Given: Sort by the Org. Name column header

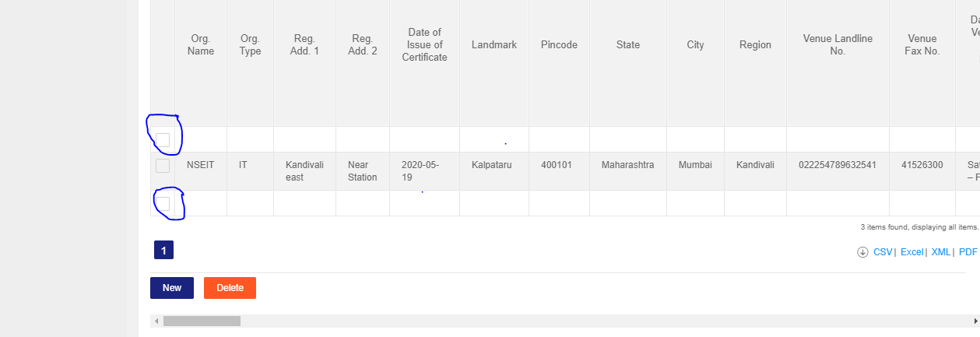Looking at the screenshot, I should [201, 45].
